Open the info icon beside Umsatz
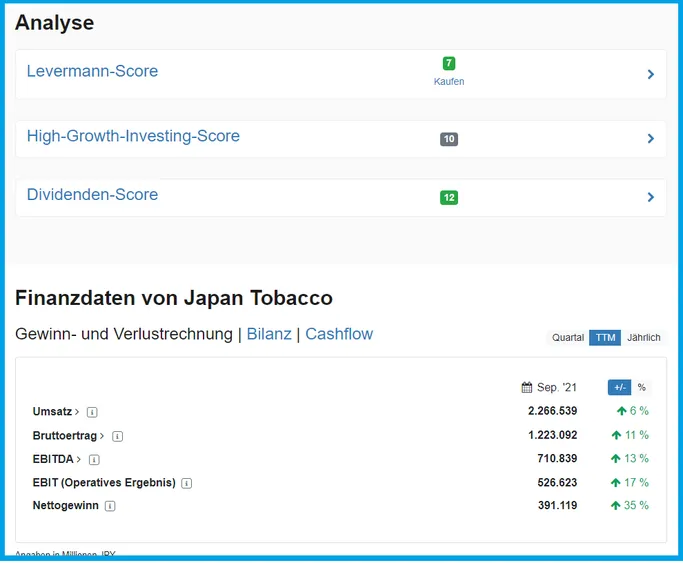 tap(92, 412)
